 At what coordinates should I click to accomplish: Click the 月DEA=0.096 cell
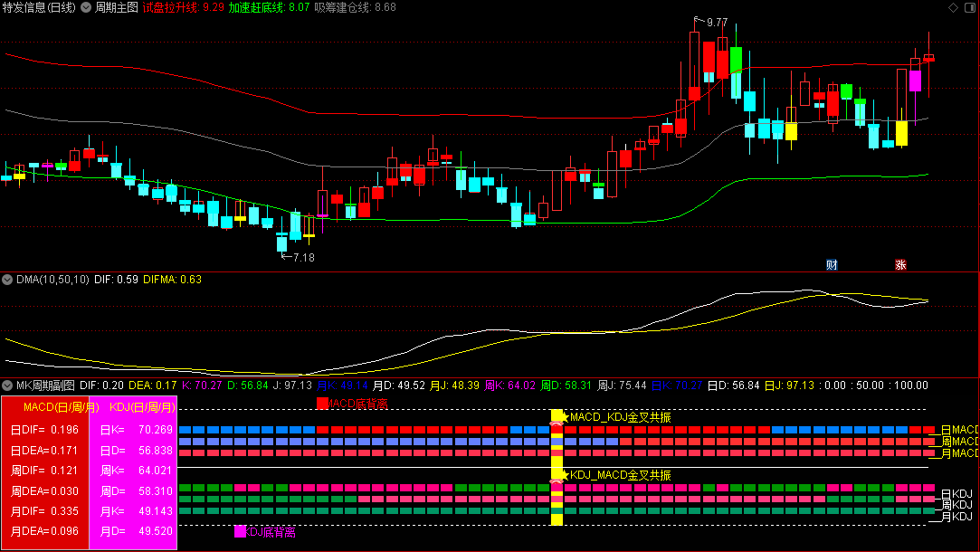pos(45,531)
